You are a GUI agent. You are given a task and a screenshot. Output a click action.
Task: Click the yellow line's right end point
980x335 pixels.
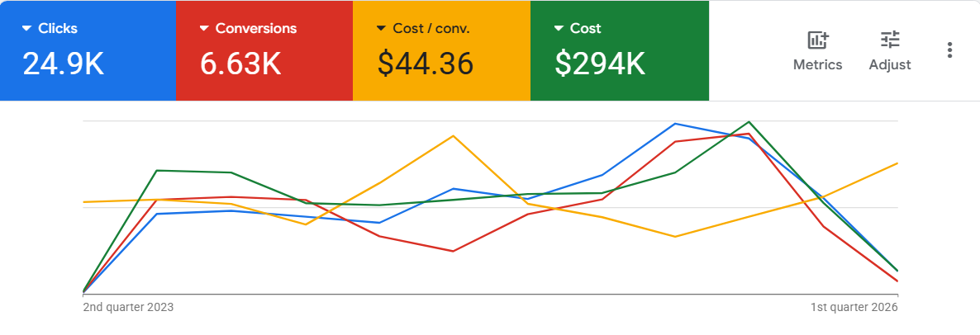pyautogui.click(x=897, y=163)
